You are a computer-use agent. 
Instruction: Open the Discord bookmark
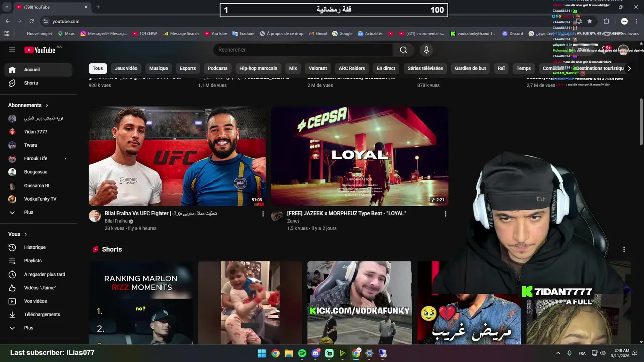(513, 34)
